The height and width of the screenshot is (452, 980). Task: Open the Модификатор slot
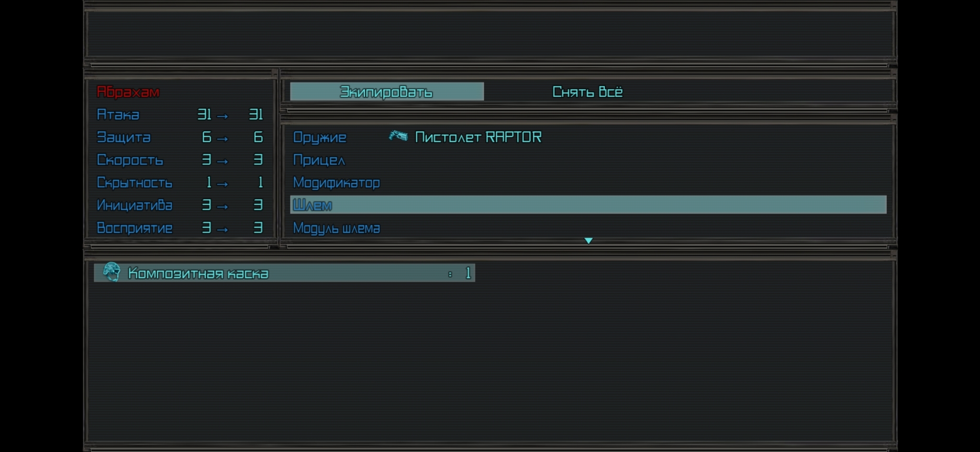point(336,183)
